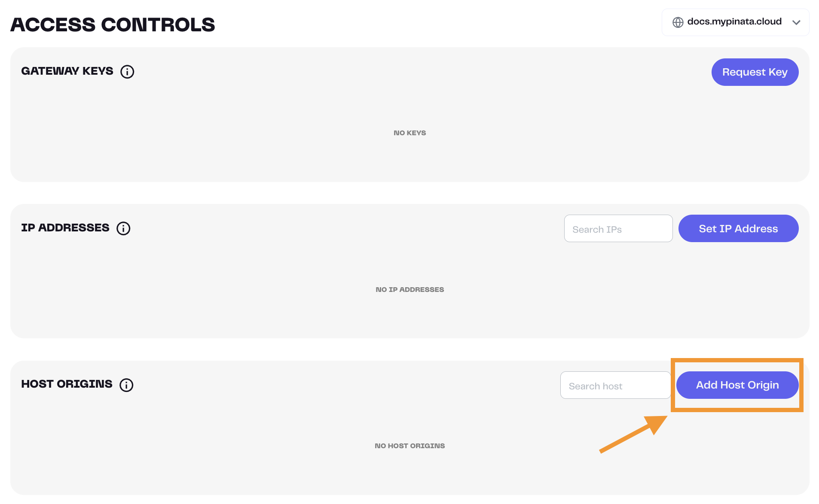Viewport: 819px width, 504px height.
Task: Focus the Search IPs input field
Action: (618, 229)
